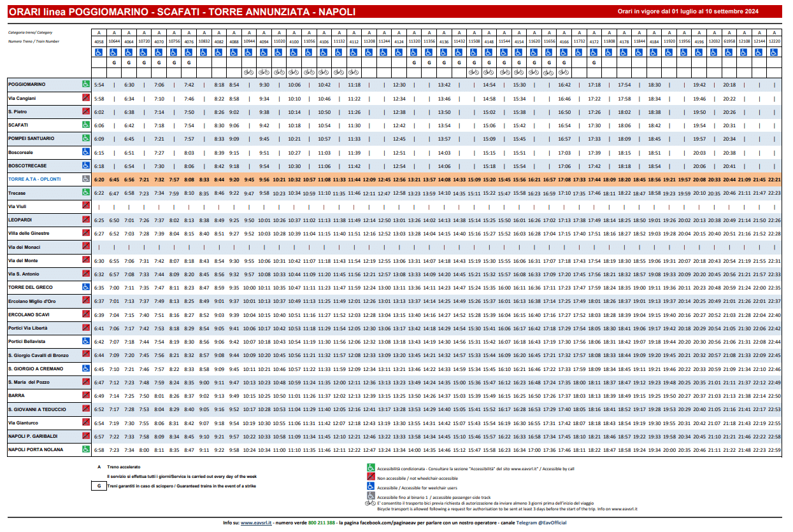Click the POGGIOMARINO 5:54 departure time
This screenshot has height=532, width=793.
pyautogui.click(x=99, y=85)
